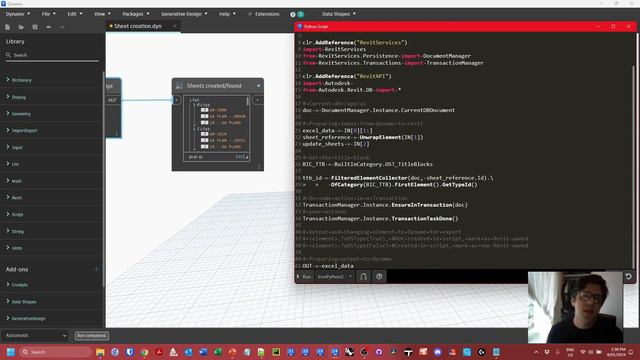Image resolution: width=640 pixels, height=360 pixels.
Task: Open Windows Start menu
Action: [11, 352]
